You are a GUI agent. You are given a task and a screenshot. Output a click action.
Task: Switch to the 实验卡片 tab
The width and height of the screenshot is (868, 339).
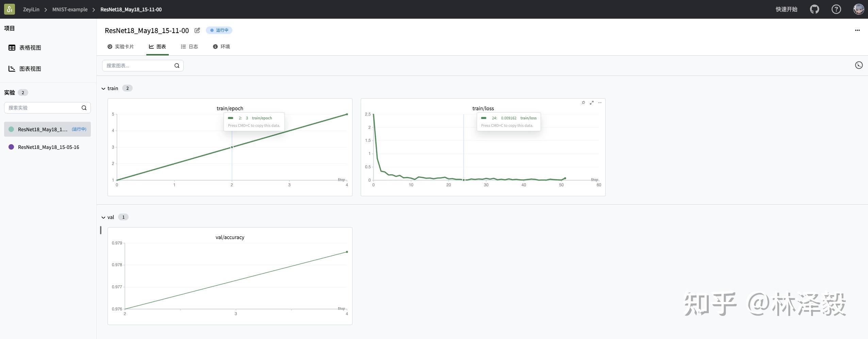121,47
